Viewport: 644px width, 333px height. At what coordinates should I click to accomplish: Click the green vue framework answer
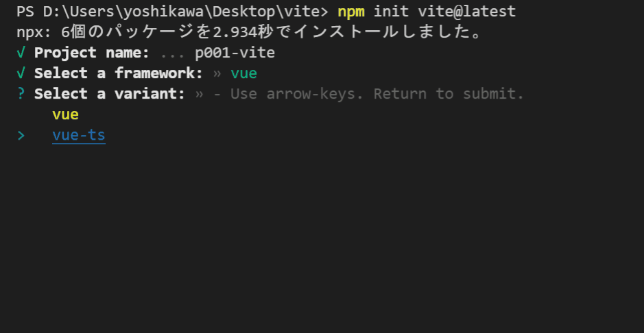pyautogui.click(x=244, y=74)
